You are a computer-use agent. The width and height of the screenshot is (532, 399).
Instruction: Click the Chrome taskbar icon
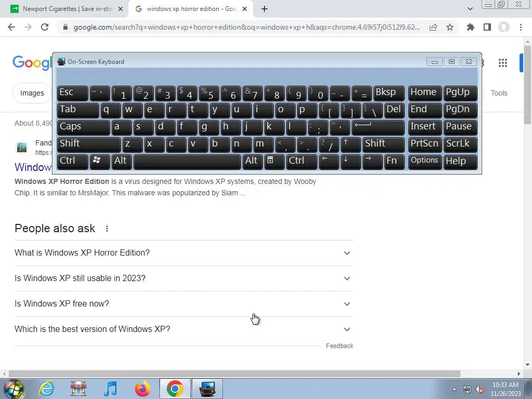[x=175, y=389]
